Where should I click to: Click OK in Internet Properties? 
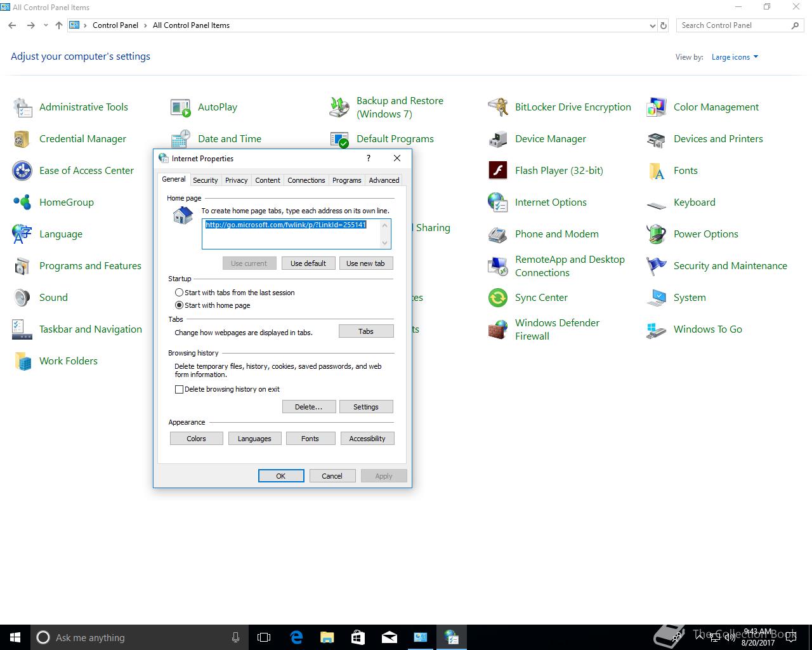(281, 476)
